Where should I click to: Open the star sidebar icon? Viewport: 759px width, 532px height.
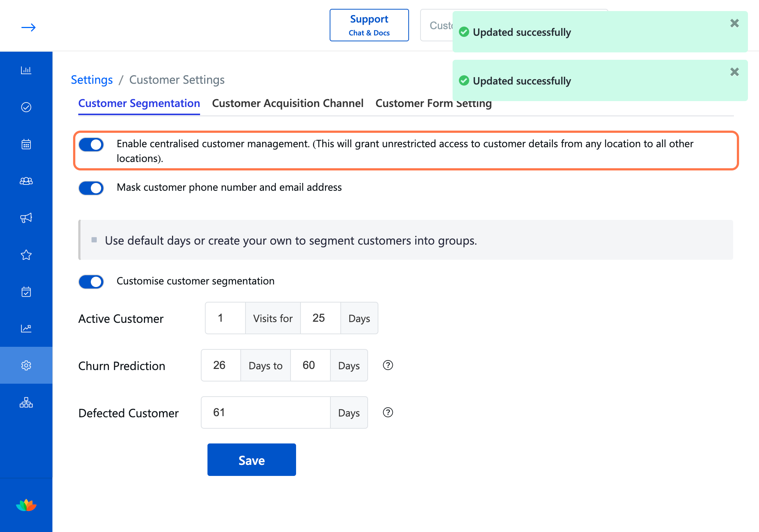(x=26, y=255)
